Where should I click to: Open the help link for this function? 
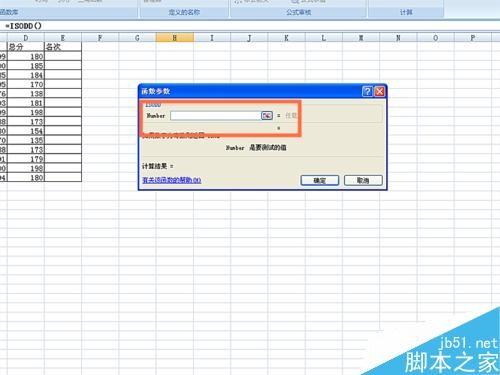(171, 180)
